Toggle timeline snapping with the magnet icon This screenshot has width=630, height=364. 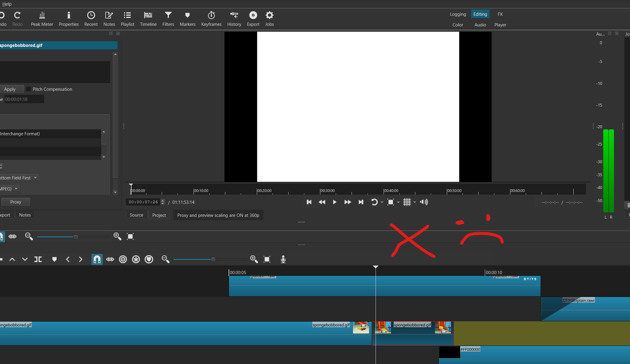click(x=97, y=259)
